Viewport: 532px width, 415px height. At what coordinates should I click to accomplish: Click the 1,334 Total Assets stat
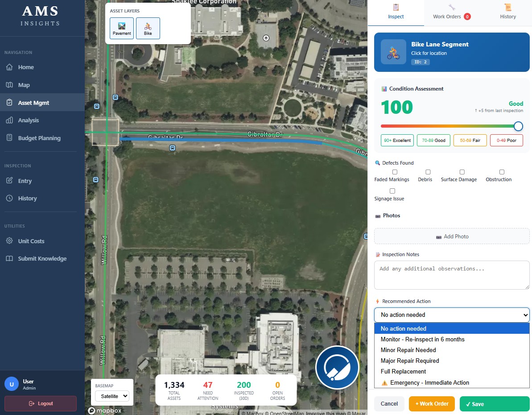click(174, 390)
